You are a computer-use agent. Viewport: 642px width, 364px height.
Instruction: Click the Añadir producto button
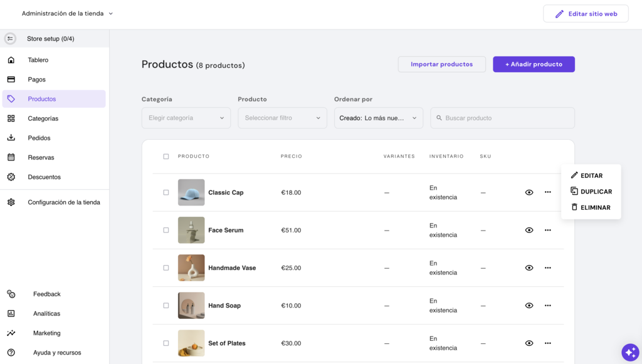(534, 64)
